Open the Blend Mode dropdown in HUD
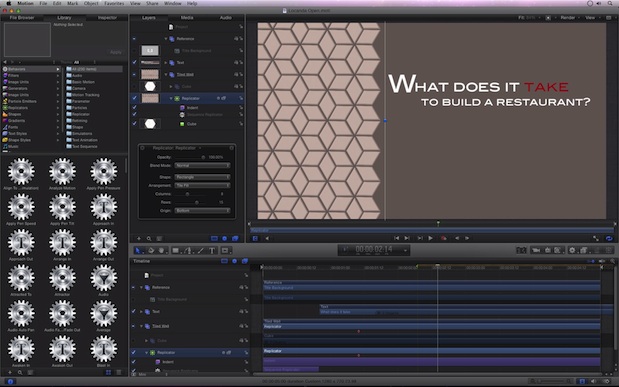 [203, 165]
